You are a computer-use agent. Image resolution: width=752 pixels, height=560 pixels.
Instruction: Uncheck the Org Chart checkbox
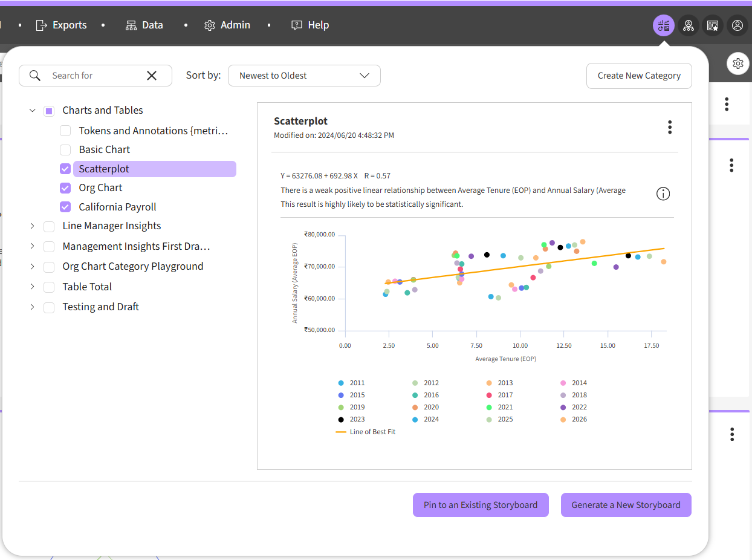point(65,188)
